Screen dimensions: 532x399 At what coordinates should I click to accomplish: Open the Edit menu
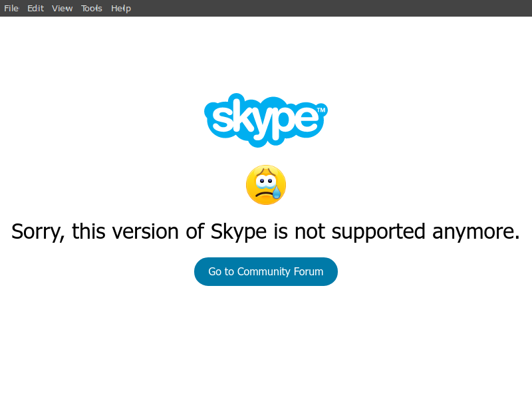(x=36, y=8)
